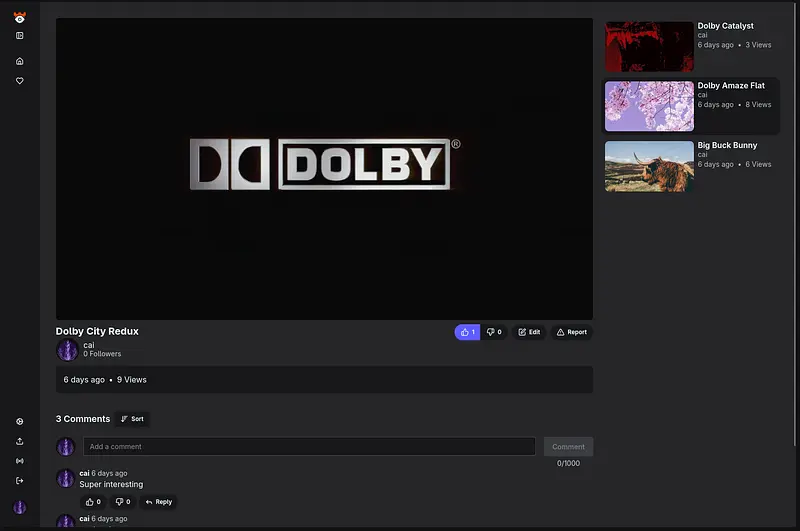Log out using the exit arrow icon
Screen dimensions: 800x531
[x=19, y=481]
